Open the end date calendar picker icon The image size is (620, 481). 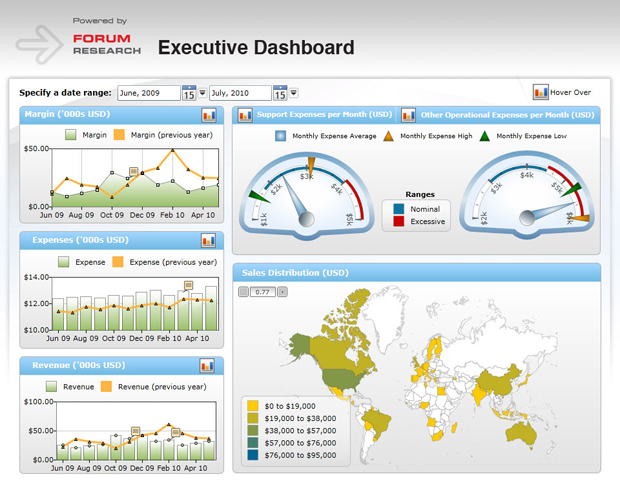point(280,93)
